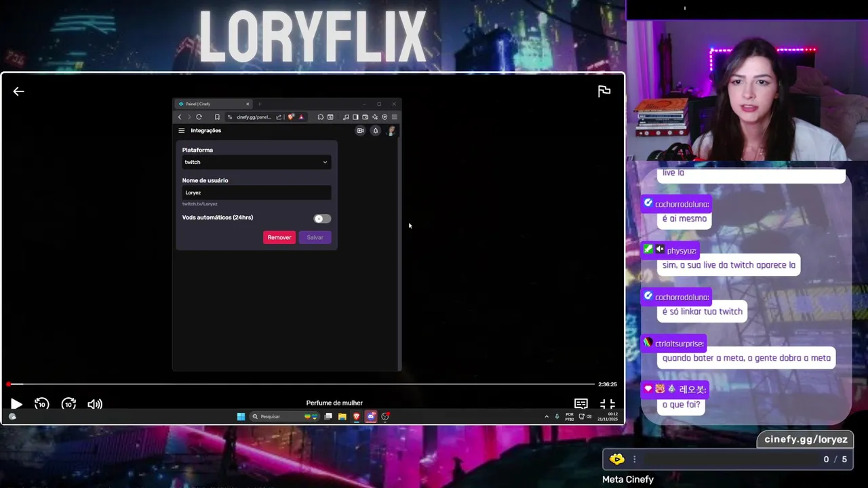
Task: Toggle Vods automáticos (24hrs) switch
Action: pos(322,218)
